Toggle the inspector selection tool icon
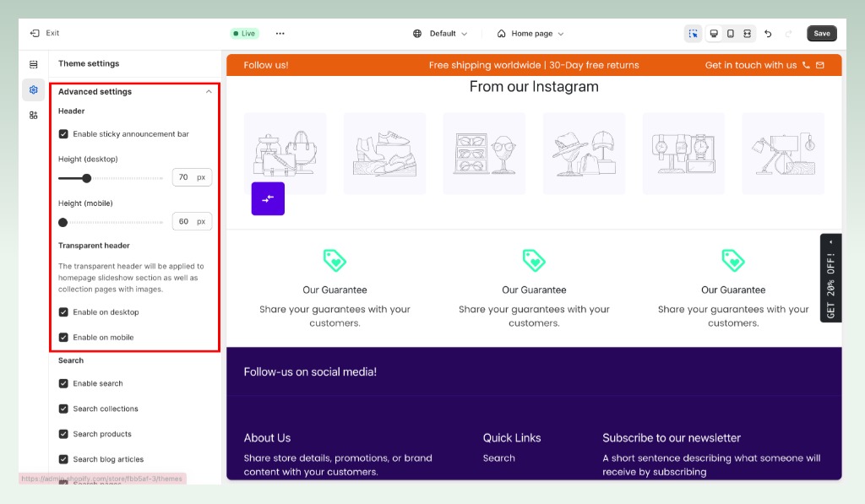 click(x=694, y=34)
